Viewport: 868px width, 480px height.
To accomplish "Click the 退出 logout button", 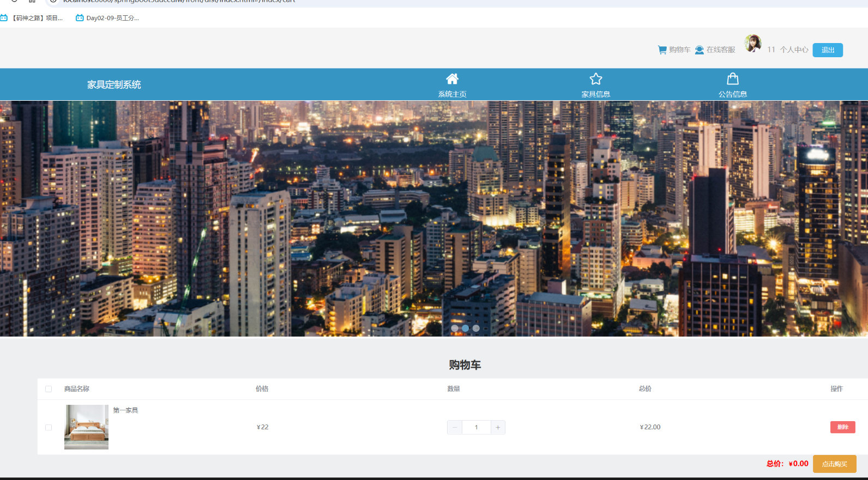I will pyautogui.click(x=827, y=50).
